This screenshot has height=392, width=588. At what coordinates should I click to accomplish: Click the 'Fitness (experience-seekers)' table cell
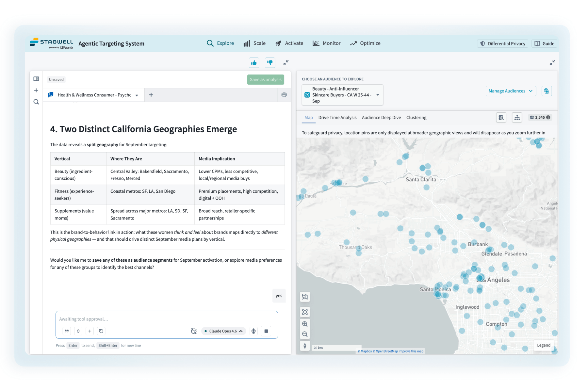pos(78,195)
